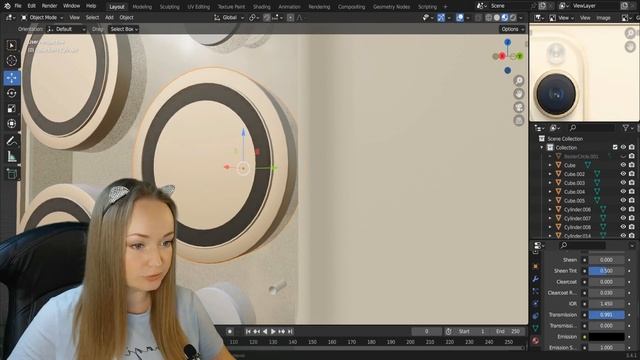Open the Orientation Default dropdown
Image resolution: width=640 pixels, height=360 pixels.
pos(66,29)
